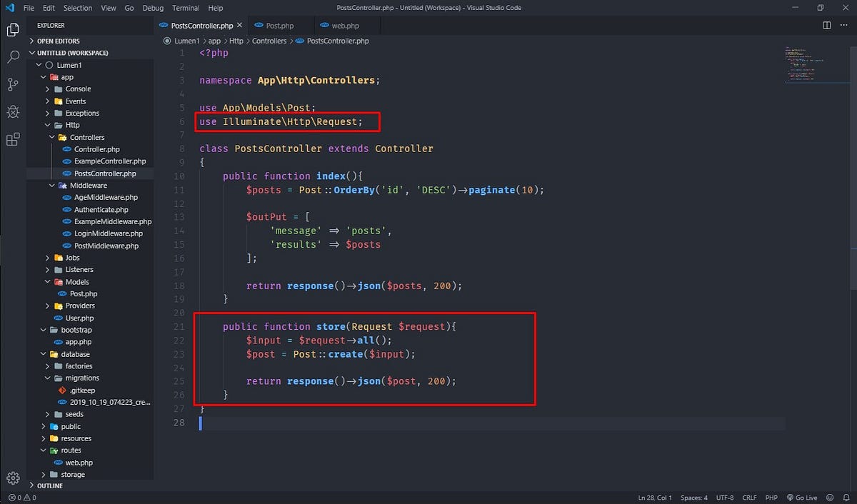Click the Go Live server icon
857x504 pixels.
tap(802, 498)
